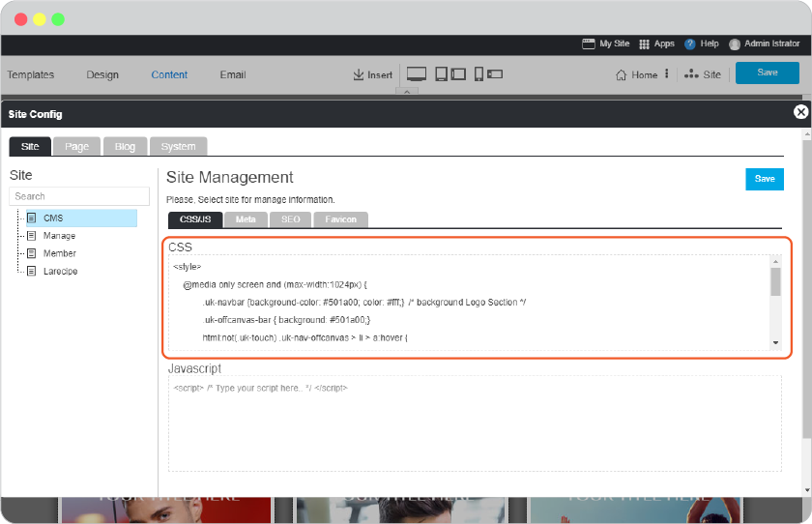Open the Email menu
This screenshot has width=812, height=524.
233,74
